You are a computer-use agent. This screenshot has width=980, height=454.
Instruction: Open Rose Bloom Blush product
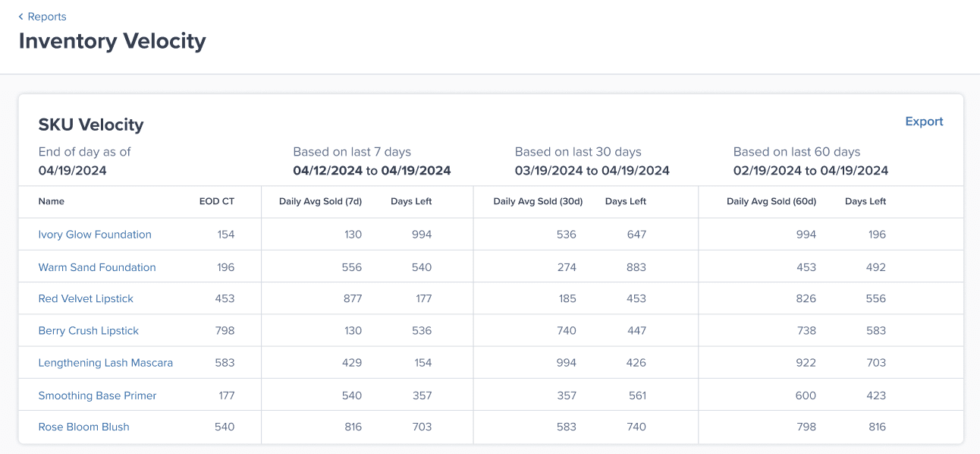[83, 427]
